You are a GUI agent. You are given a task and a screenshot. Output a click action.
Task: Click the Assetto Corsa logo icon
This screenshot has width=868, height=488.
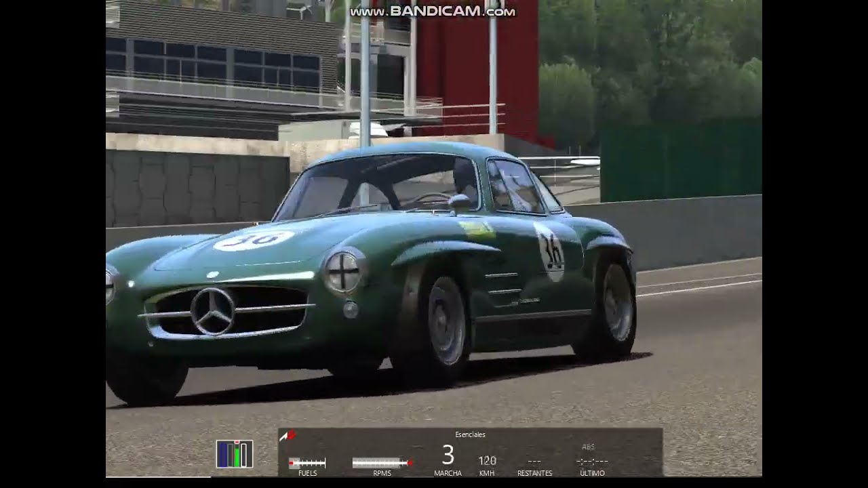click(288, 436)
